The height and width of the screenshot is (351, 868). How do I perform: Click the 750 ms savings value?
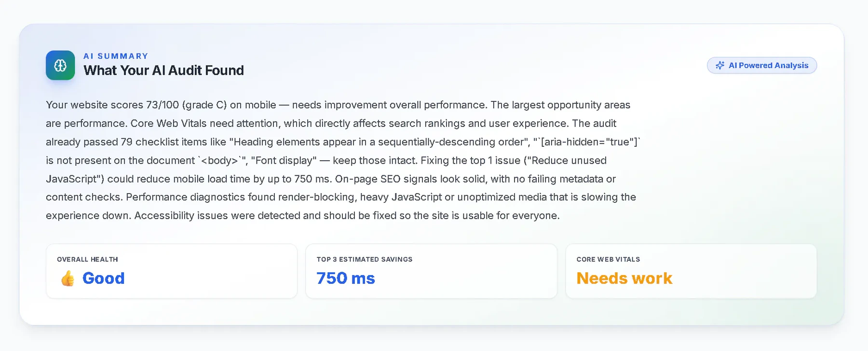coord(346,278)
